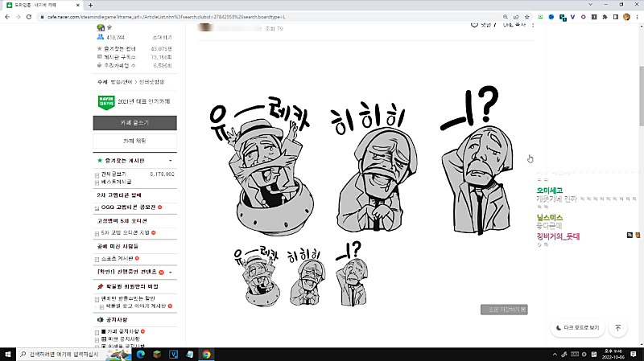Screen dimensions: 644x361
Task: Toggle the browser side panel icon
Action: pyautogui.click(x=615, y=17)
